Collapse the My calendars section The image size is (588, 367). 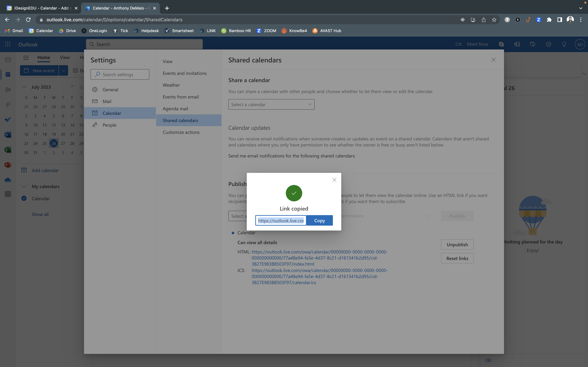coord(24,186)
